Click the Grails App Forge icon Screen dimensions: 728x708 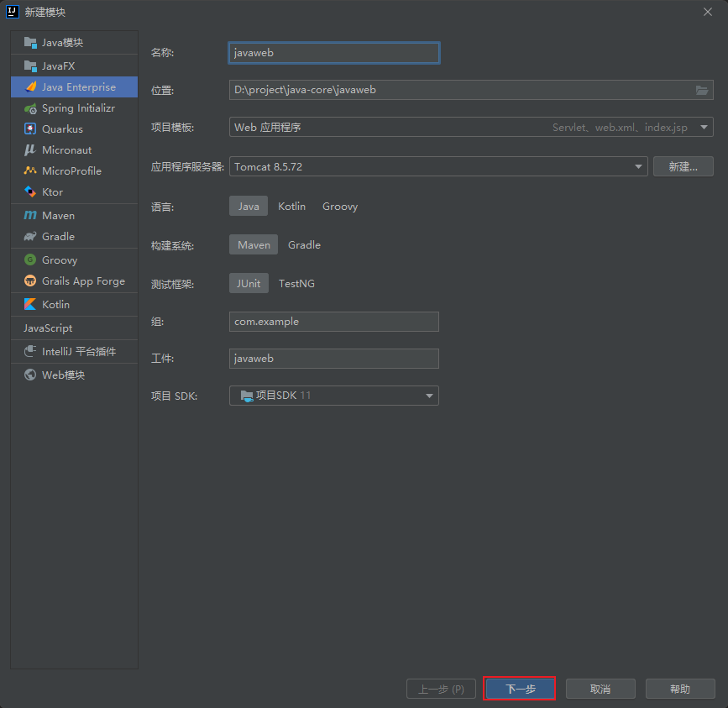pos(30,281)
